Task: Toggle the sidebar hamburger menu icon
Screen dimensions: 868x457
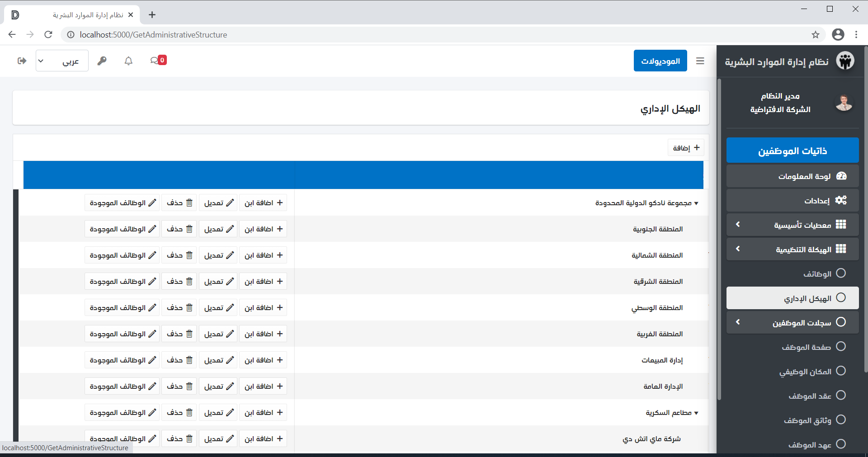Action: pyautogui.click(x=700, y=61)
